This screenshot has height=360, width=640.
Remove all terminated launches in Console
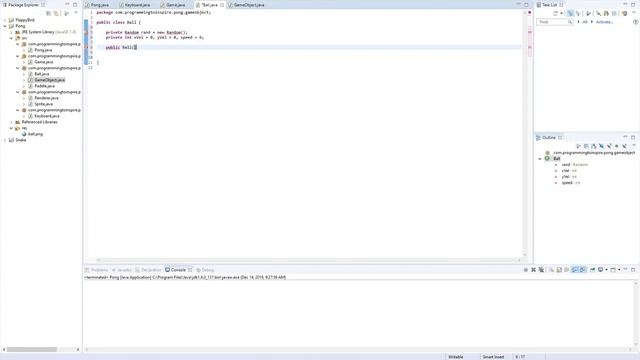click(x=541, y=270)
